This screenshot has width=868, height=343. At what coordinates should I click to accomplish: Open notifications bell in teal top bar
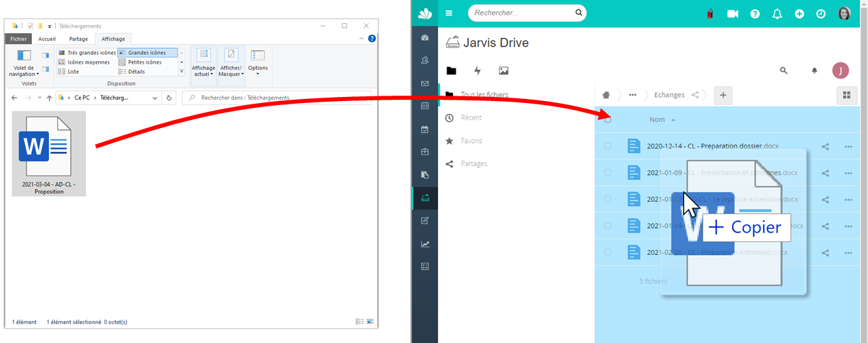click(777, 14)
